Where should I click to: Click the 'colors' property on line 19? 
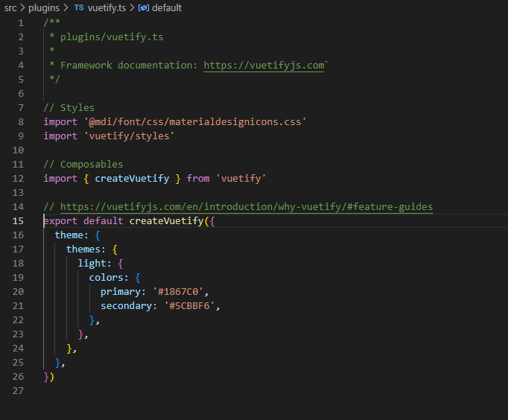click(x=107, y=278)
